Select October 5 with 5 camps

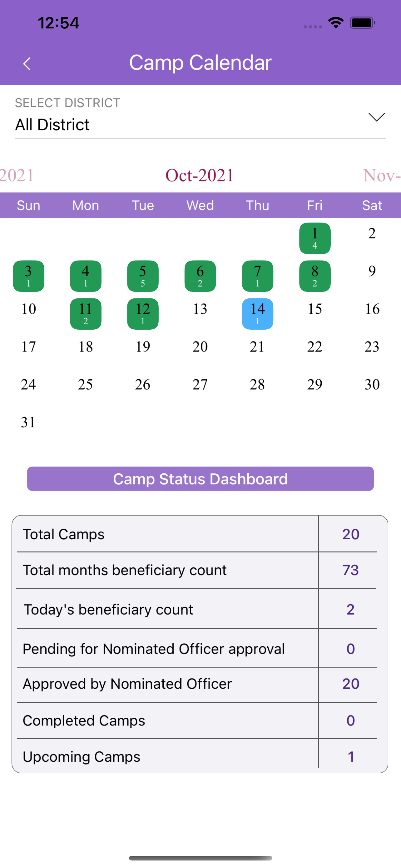(x=143, y=276)
